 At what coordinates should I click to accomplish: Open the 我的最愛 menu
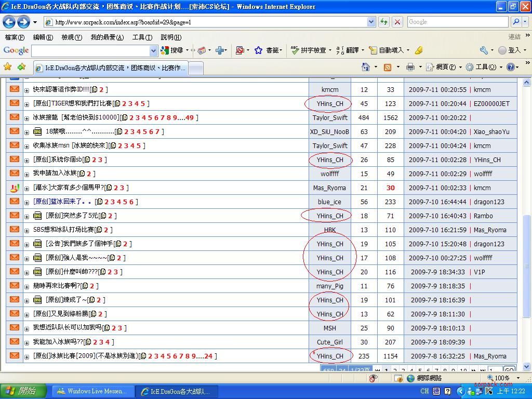tap(107, 37)
